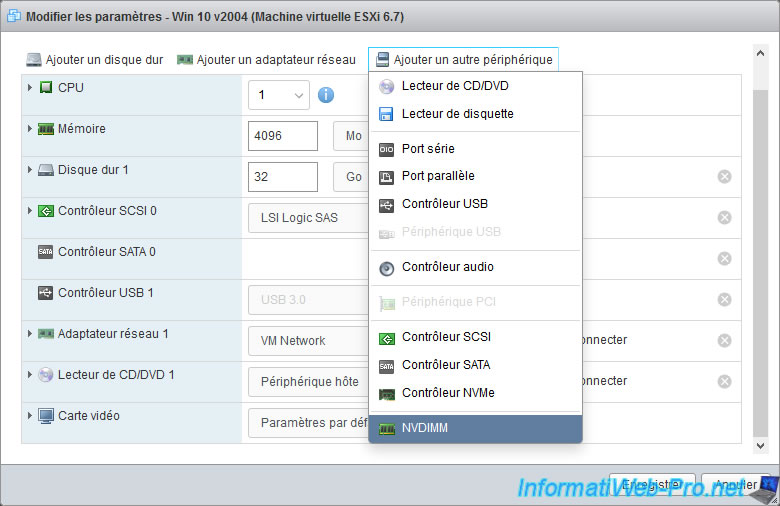The image size is (780, 506).
Task: Pick Contrôleur audio from the menu
Action: [447, 267]
